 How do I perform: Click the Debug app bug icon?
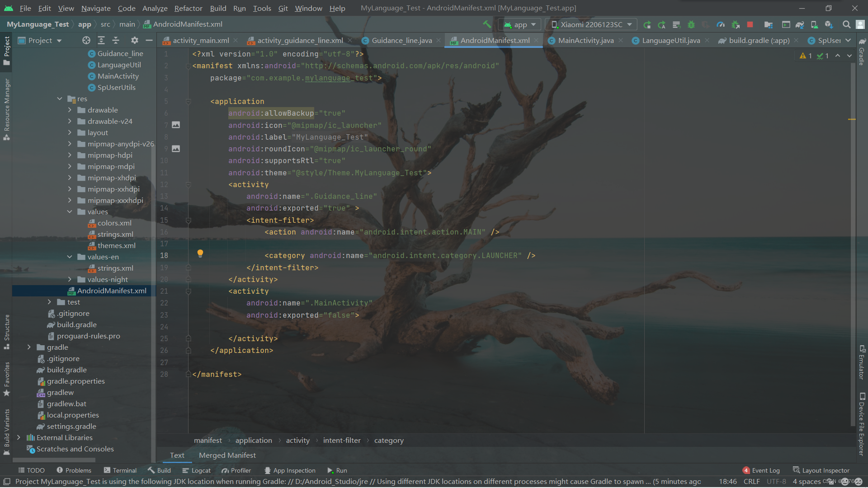point(691,24)
